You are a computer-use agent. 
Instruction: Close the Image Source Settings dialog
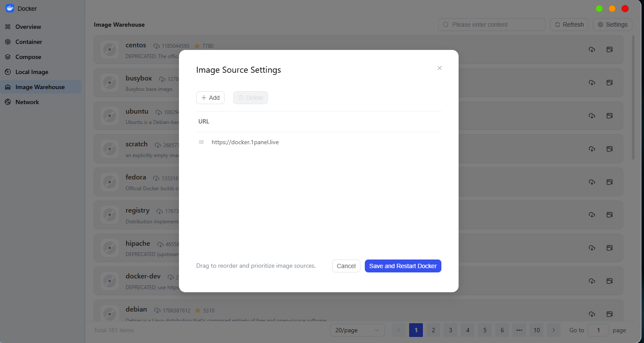point(440,68)
